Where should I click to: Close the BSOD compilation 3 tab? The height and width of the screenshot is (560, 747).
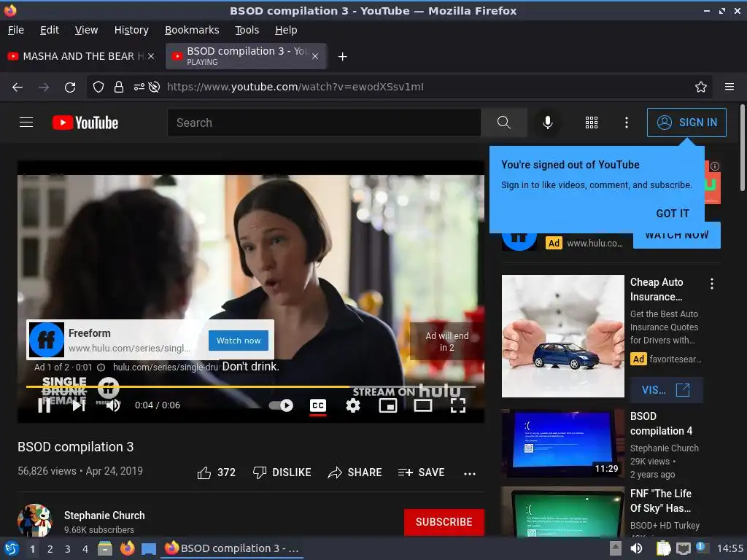tap(315, 56)
